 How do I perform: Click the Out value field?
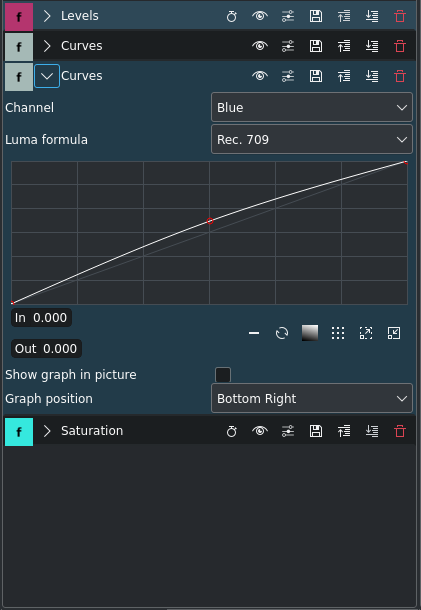[46, 349]
